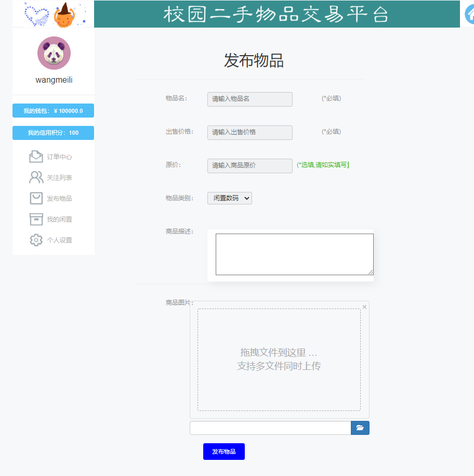The image size is (474, 476).
Task: Click the 个人设置 gear icon
Action: (36, 240)
